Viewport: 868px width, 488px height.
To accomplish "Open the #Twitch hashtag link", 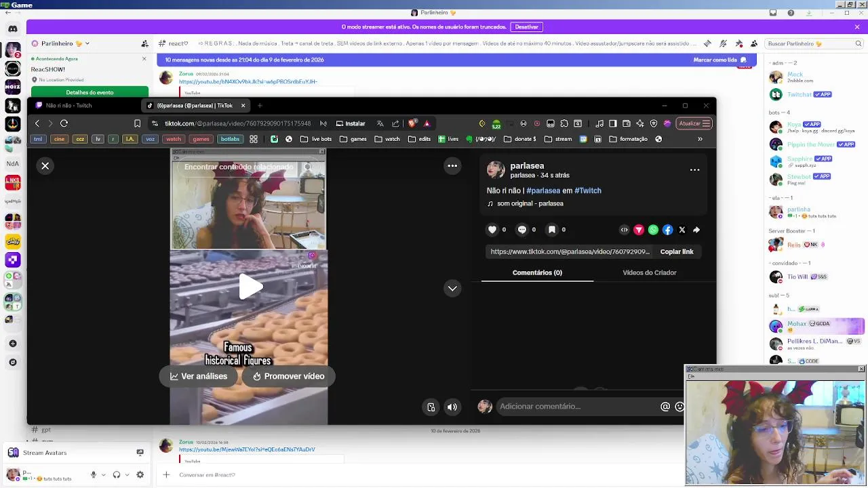I will (x=588, y=190).
